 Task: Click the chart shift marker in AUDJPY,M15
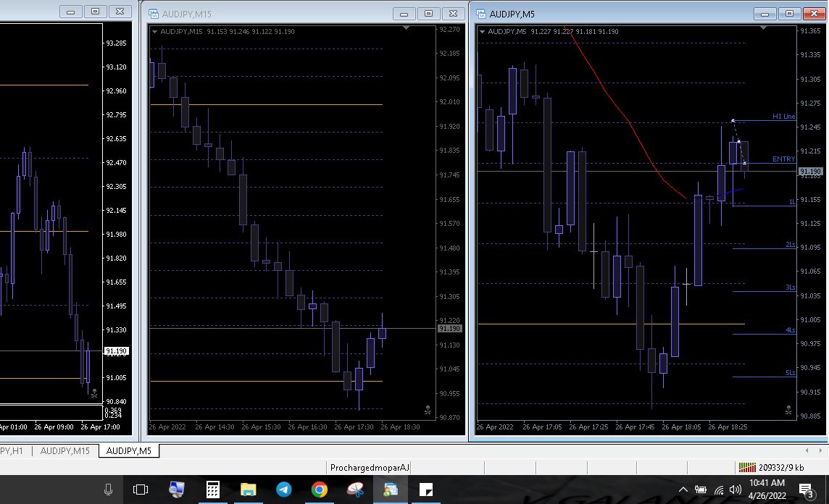(406, 28)
